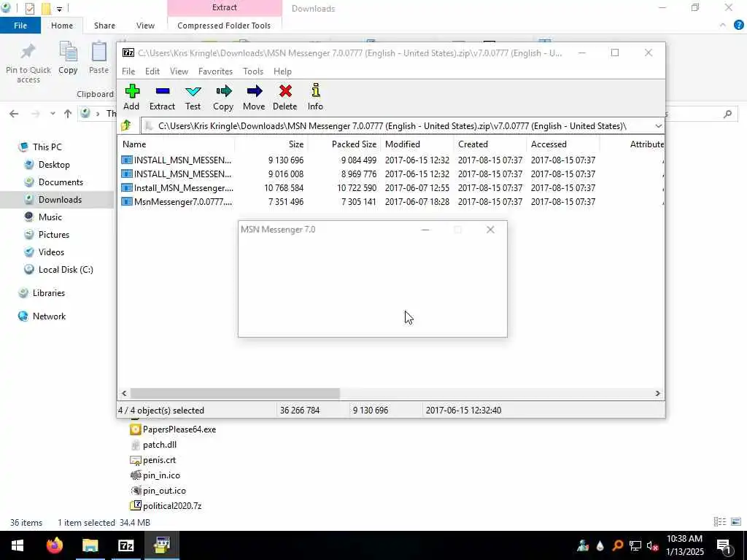This screenshot has width=747, height=560.
Task: Switch to 7-Zip taskbar button
Action: coord(125,545)
